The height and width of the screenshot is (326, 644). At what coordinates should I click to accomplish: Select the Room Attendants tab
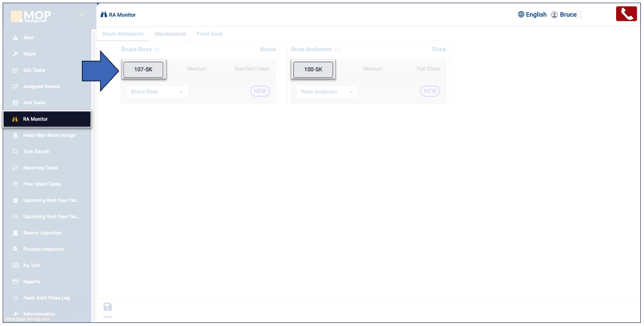pyautogui.click(x=123, y=34)
